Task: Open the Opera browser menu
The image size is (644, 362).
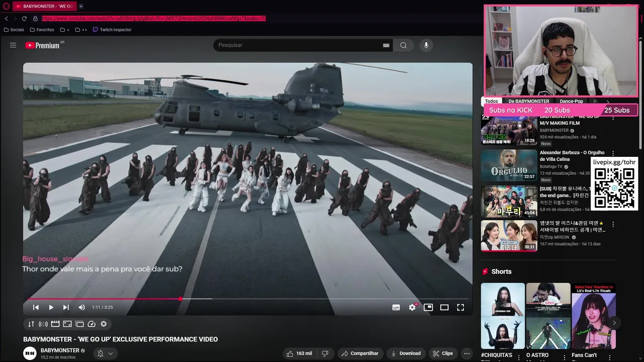Action: tap(6, 6)
